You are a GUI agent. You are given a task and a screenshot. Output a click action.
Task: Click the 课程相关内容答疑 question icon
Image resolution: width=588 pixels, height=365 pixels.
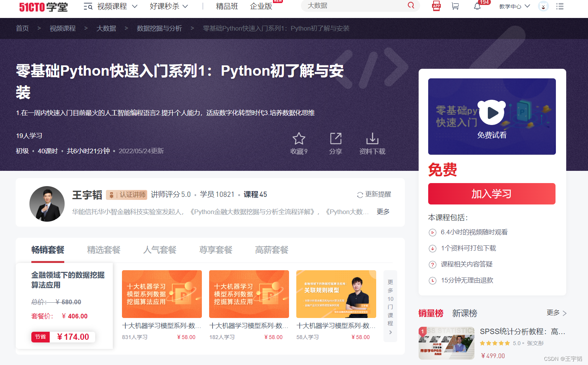click(432, 264)
